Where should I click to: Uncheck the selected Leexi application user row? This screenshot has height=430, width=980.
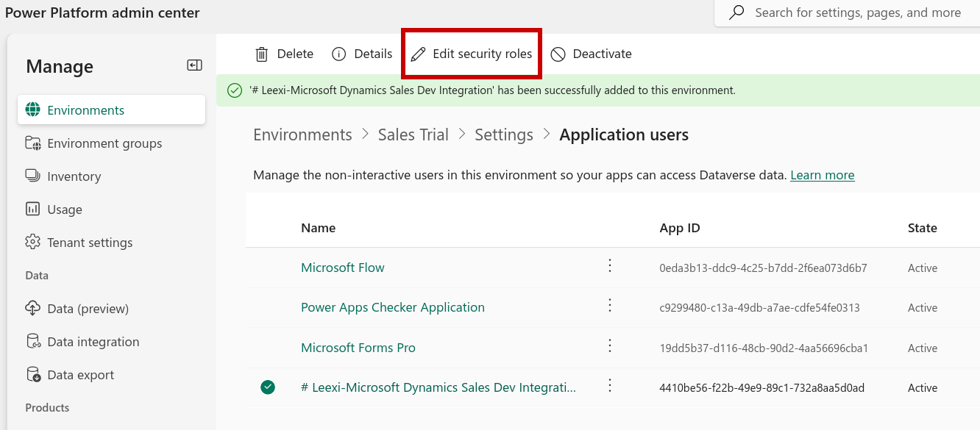[x=268, y=387]
